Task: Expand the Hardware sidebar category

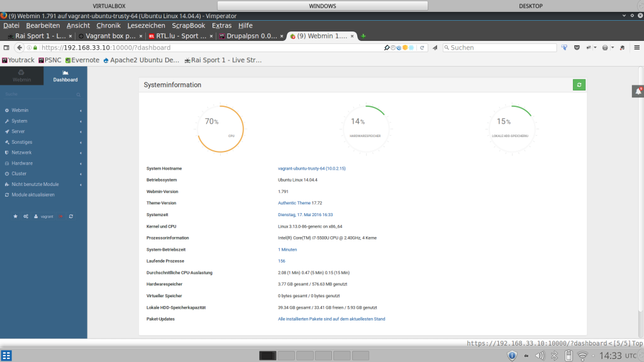Action: tap(22, 163)
